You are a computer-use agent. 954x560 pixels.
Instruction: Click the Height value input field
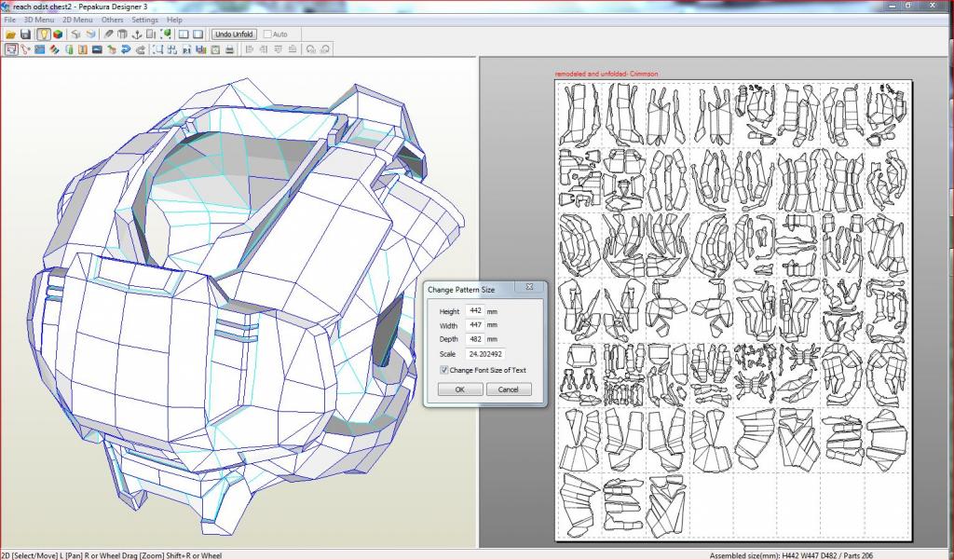(475, 310)
